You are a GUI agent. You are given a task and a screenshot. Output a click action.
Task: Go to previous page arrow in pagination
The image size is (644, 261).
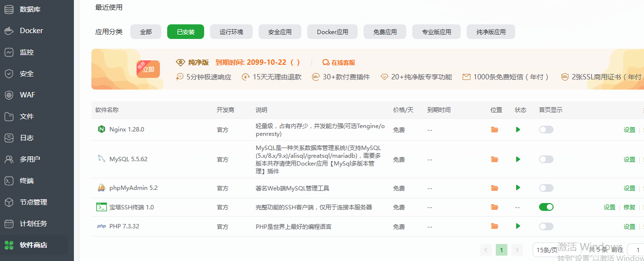(x=486, y=250)
